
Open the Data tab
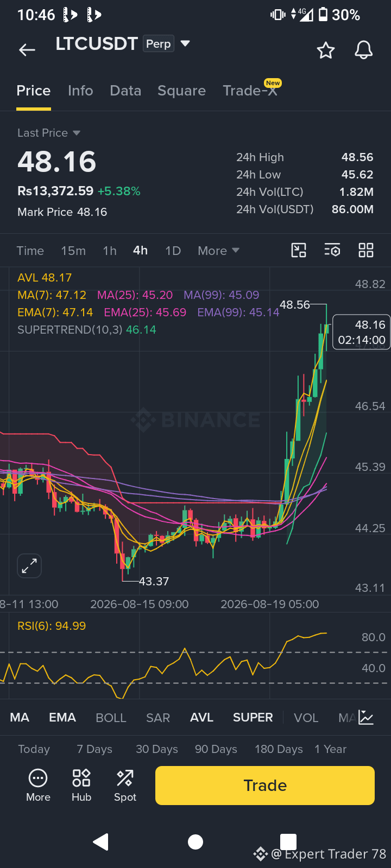[125, 91]
